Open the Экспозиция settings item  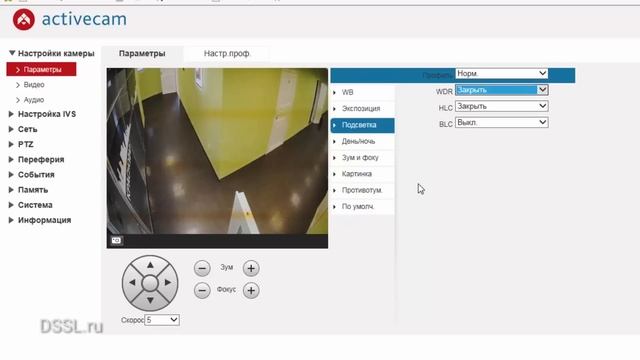[362, 109]
